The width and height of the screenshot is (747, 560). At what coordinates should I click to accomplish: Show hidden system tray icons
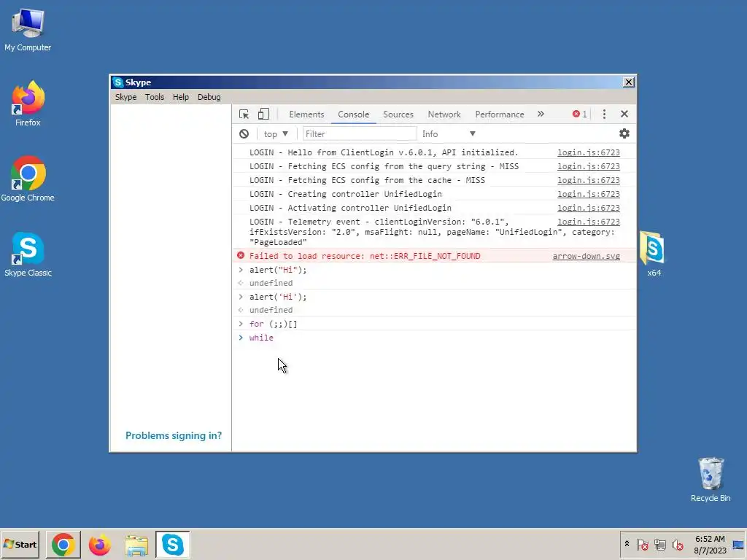(627, 544)
